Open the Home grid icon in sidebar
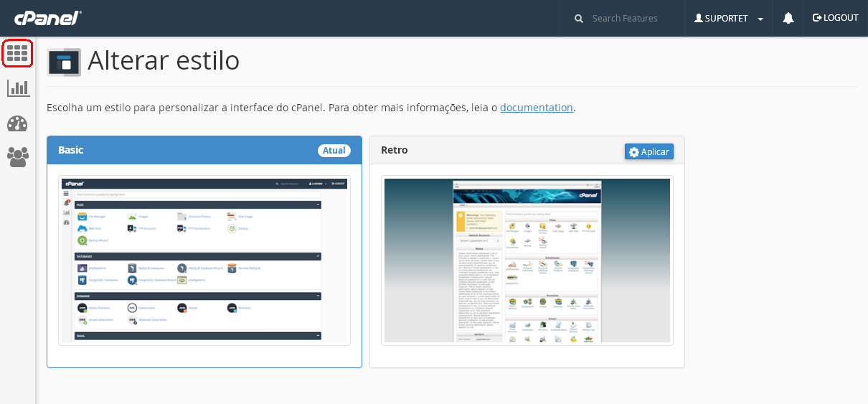 pyautogui.click(x=17, y=53)
